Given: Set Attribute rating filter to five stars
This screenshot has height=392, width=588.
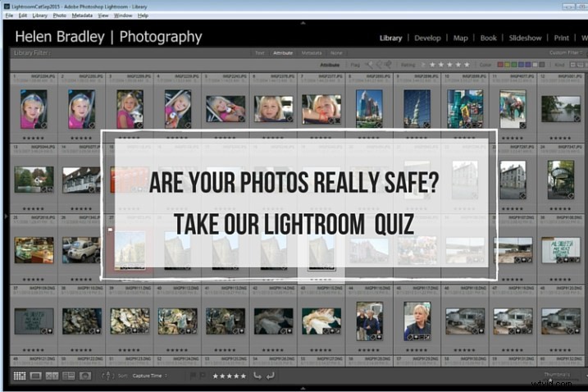Looking at the screenshot, I should point(467,65).
